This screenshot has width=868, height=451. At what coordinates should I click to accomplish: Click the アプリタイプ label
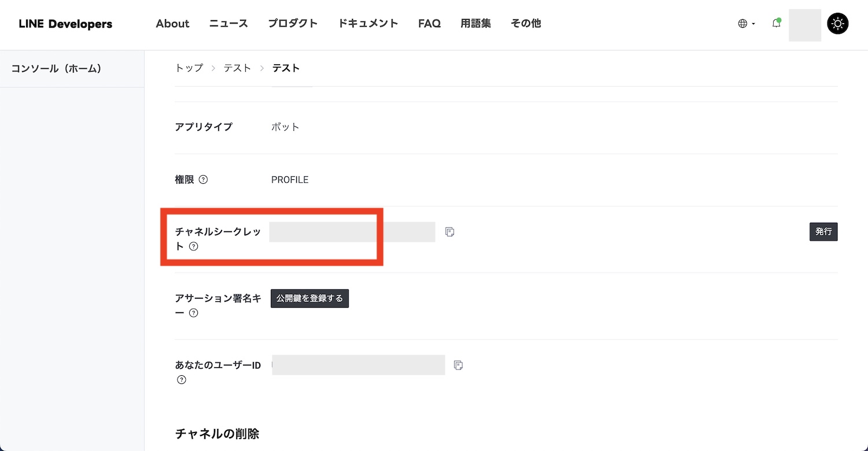pos(204,127)
